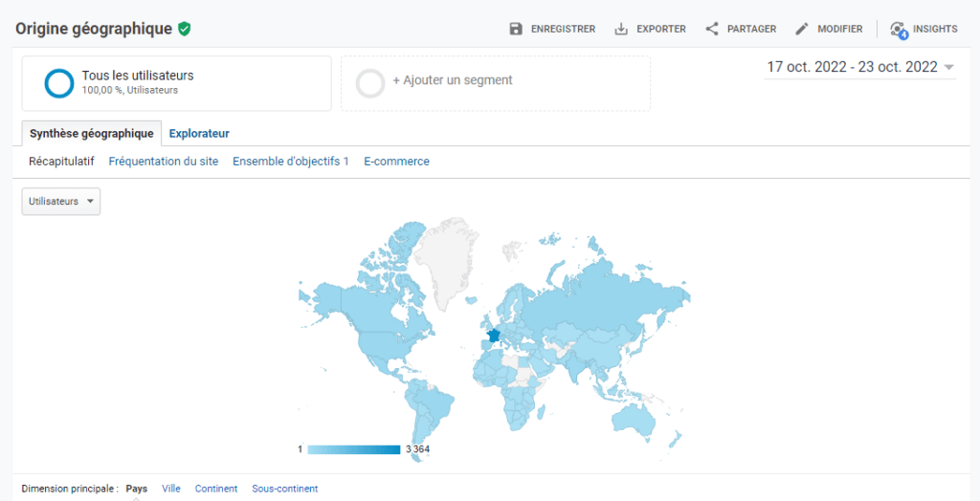Select the Synthèse géographique tab
Image resolution: width=980 pixels, height=501 pixels.
pyautogui.click(x=91, y=134)
